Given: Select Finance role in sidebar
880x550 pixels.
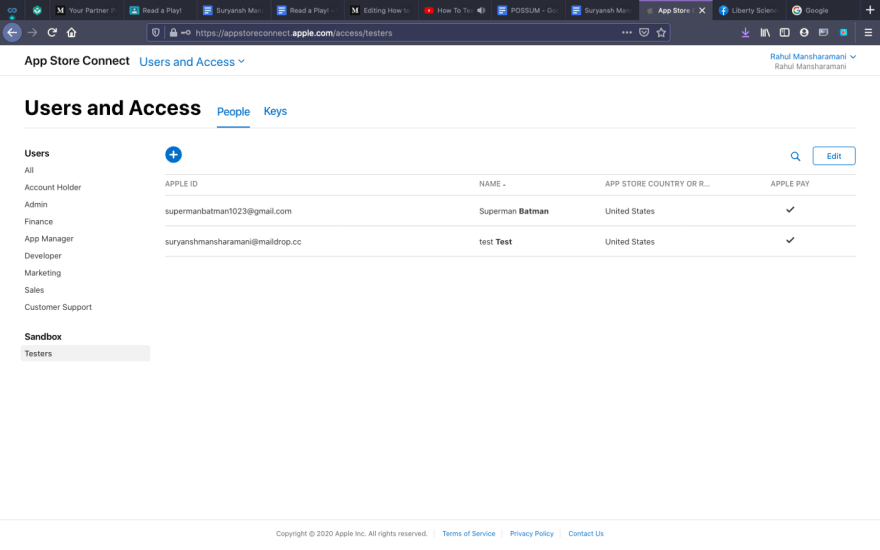Looking at the screenshot, I should pyautogui.click(x=39, y=222).
